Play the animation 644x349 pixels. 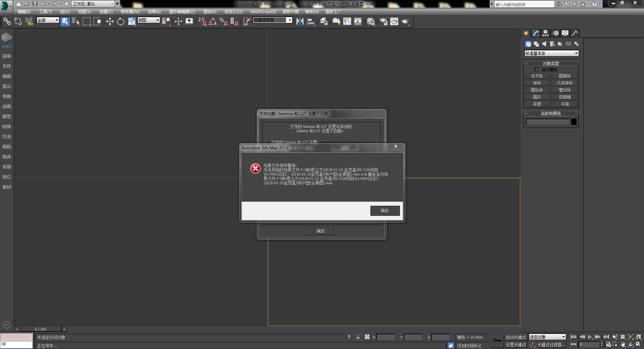pos(590,337)
